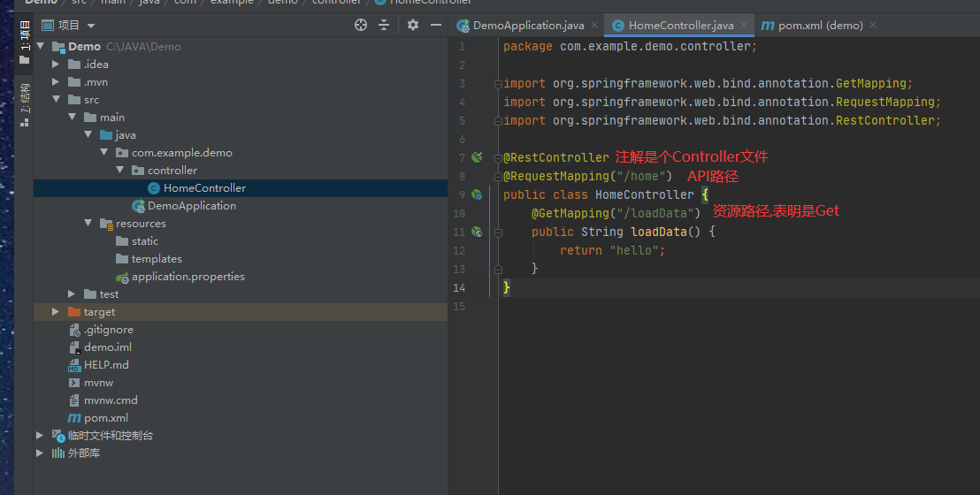This screenshot has width=980, height=495.
Task: Click line number 14 in gutter
Action: (459, 288)
